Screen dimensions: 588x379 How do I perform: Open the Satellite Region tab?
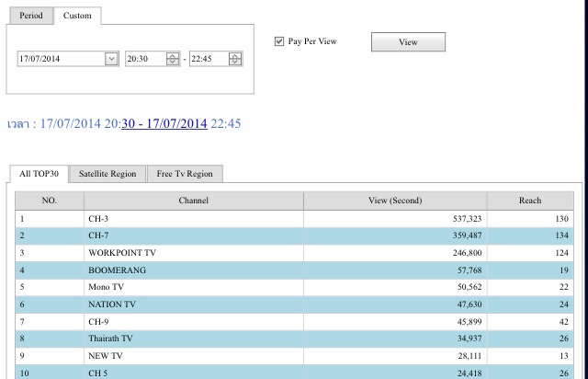tap(107, 174)
